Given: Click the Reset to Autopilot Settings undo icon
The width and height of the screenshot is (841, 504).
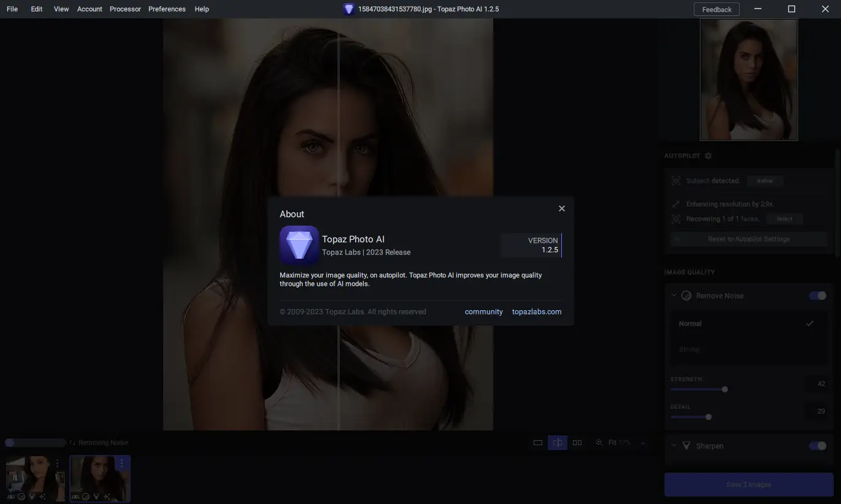Looking at the screenshot, I should [678, 239].
